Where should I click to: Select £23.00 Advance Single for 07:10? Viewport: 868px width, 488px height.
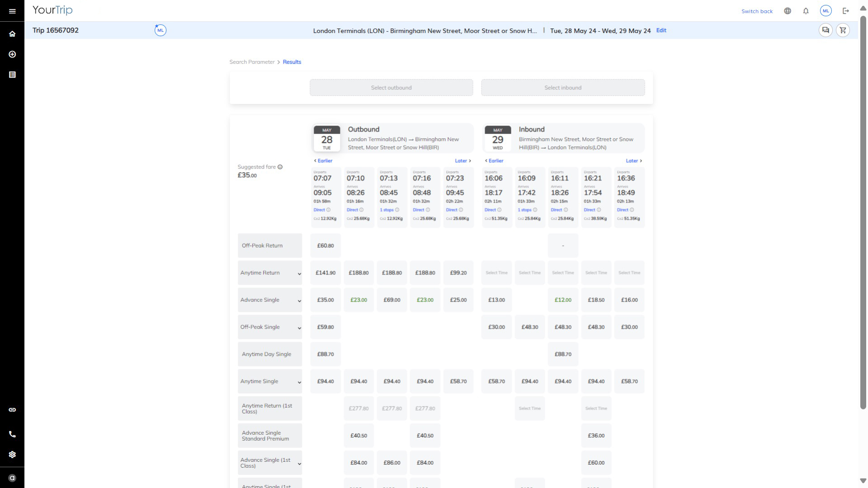pyautogui.click(x=359, y=300)
